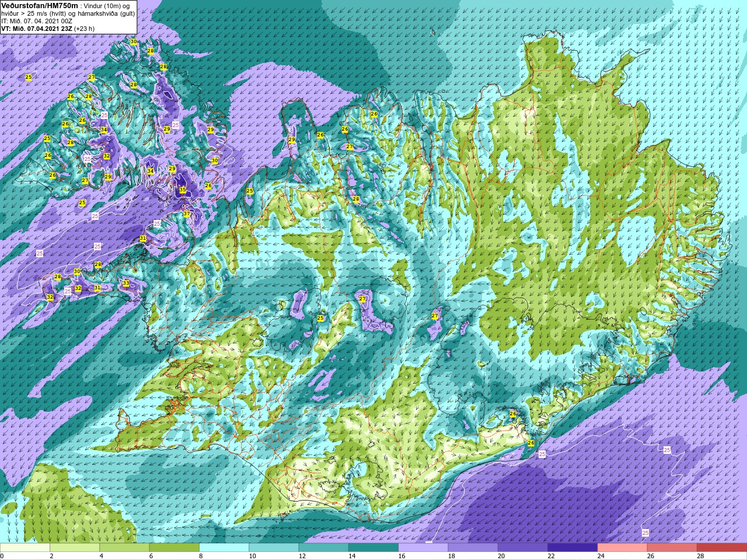Select the 'IT: Mið. 07. 04. 2021 00Z' line
747x560 pixels.
[x=37, y=21]
